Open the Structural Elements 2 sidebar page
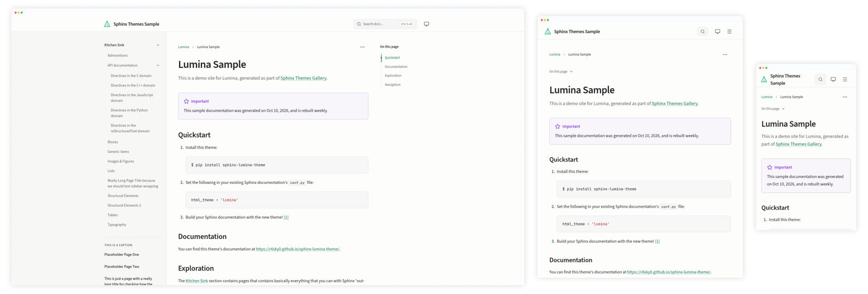Viewport: 868px width, 294px height. (124, 205)
